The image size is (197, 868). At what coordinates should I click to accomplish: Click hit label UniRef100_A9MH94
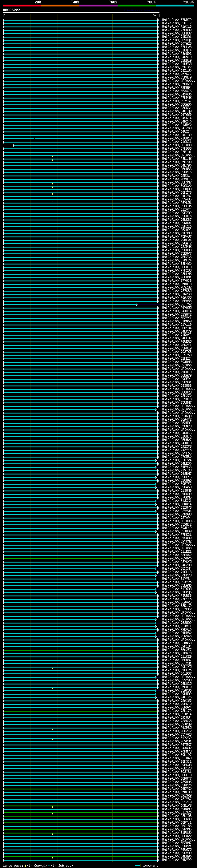[177, 88]
